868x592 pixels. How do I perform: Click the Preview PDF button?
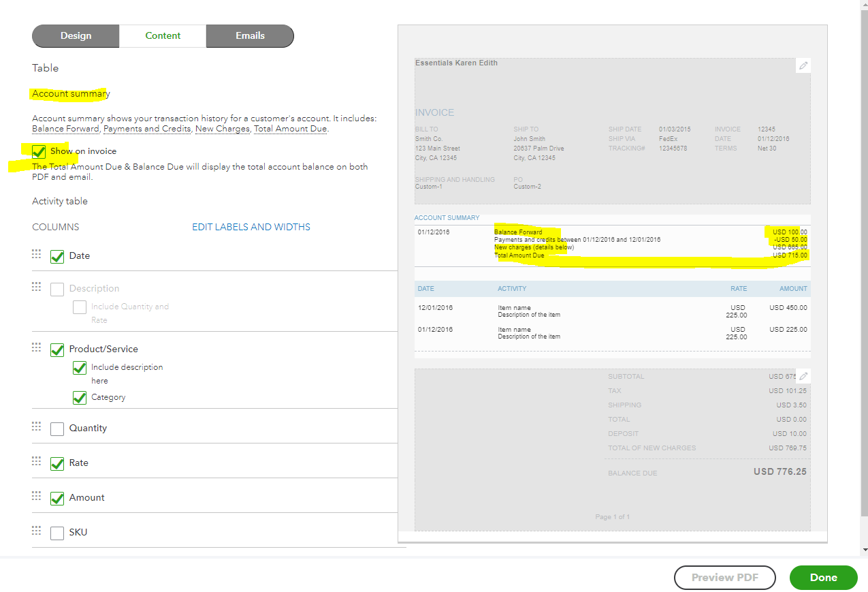point(724,578)
